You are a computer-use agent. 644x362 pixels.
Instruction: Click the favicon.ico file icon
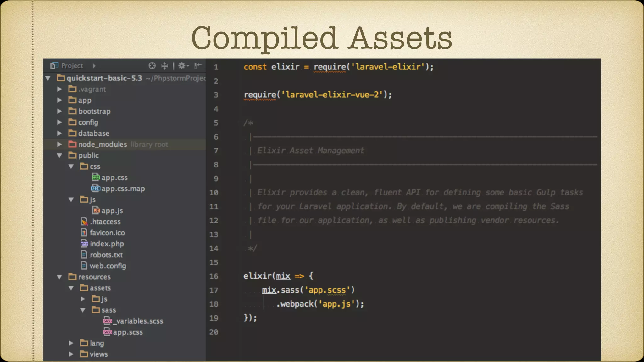click(x=84, y=232)
